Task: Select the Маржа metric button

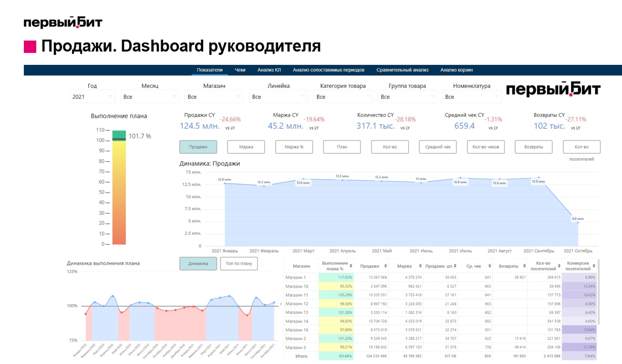Action: click(x=246, y=147)
